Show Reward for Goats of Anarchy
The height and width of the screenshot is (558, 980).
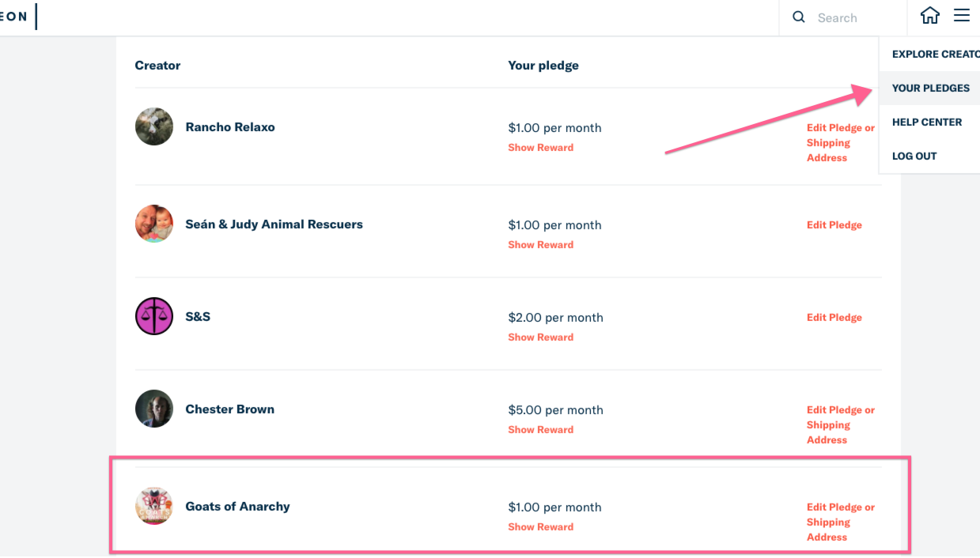(x=540, y=527)
